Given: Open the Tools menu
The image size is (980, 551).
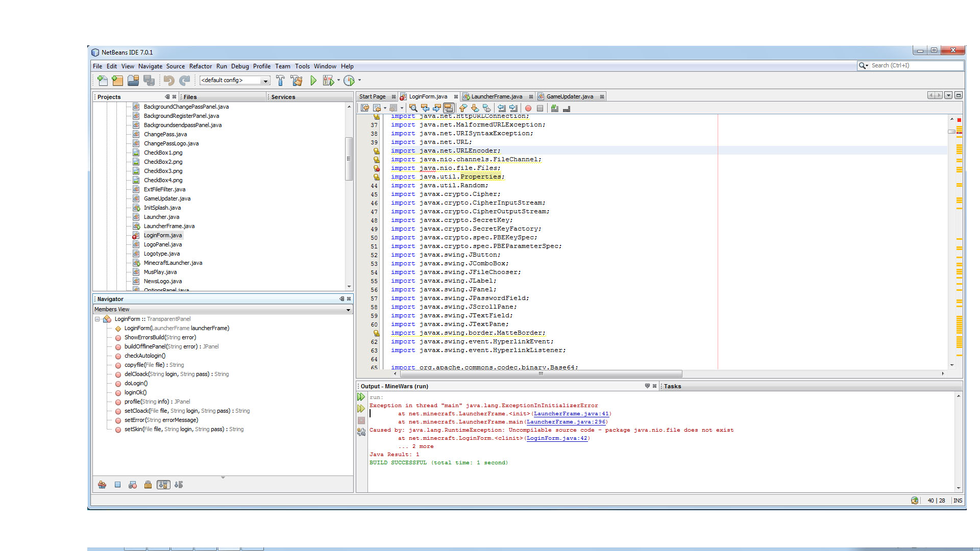Looking at the screenshot, I should pyautogui.click(x=302, y=66).
